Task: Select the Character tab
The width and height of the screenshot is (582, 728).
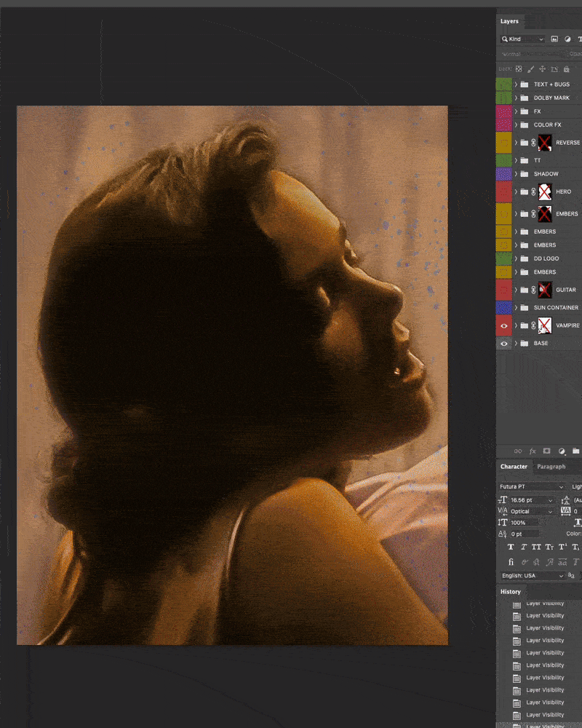Action: (x=514, y=467)
